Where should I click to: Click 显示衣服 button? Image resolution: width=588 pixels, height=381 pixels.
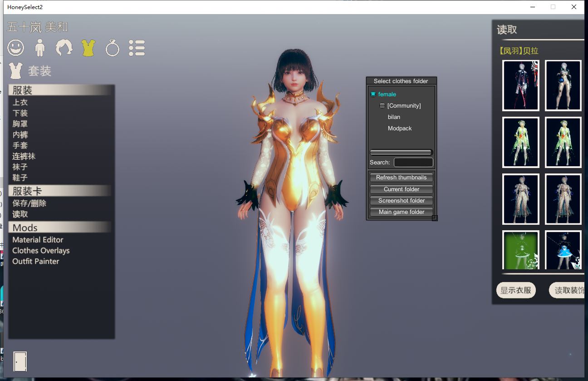(x=516, y=290)
